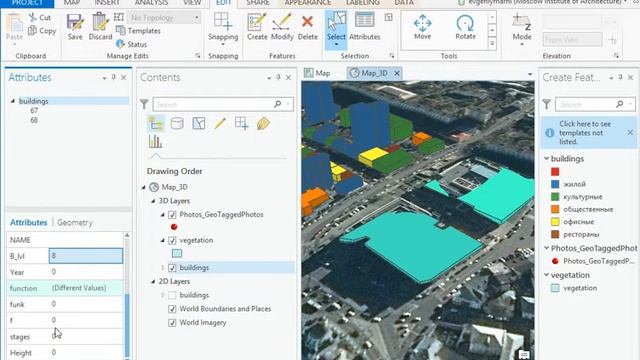Select the yellow офисные template swatch
This screenshot has height=360, width=640.
555,222
